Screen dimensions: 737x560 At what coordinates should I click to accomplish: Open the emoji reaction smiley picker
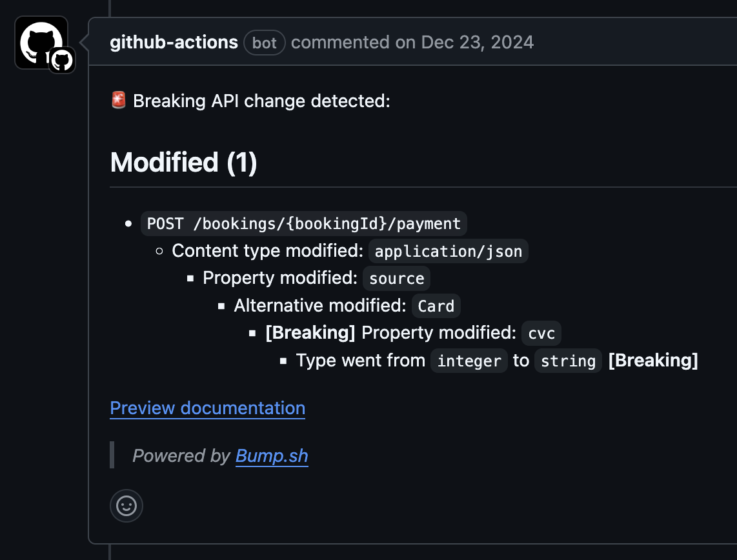click(126, 506)
